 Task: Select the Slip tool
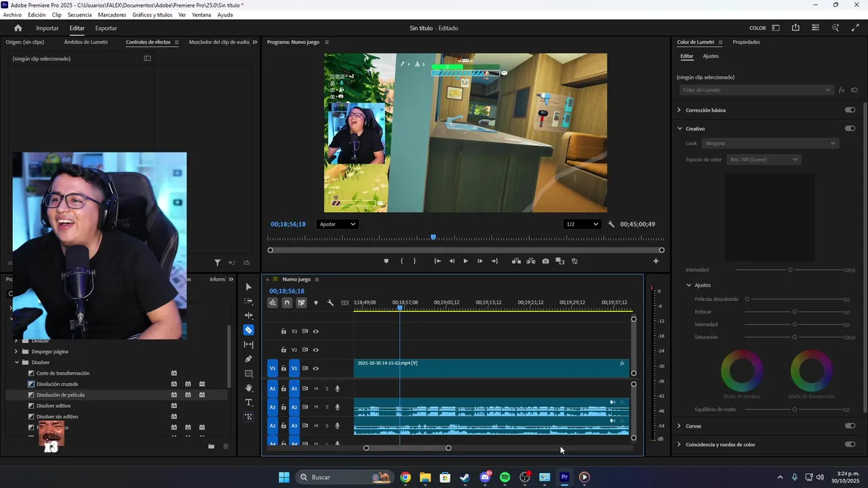[x=249, y=344]
